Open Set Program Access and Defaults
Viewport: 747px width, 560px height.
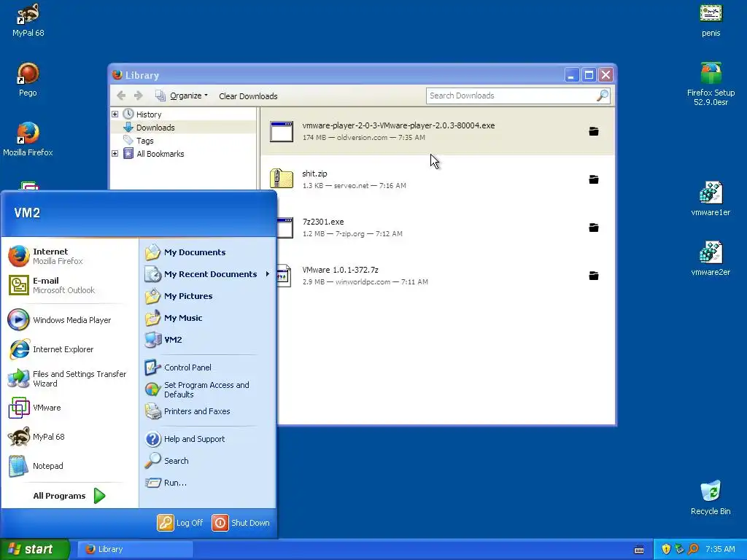coord(207,389)
